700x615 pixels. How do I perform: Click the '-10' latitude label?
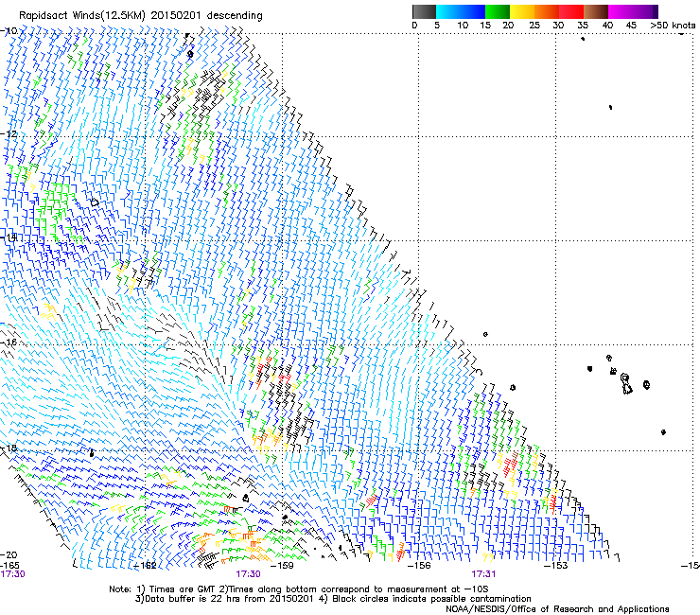(x=9, y=30)
